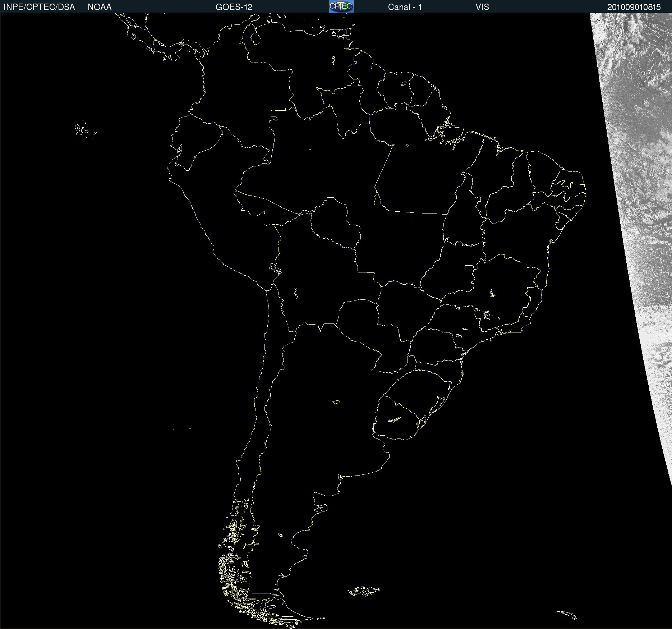The height and width of the screenshot is (629, 672).
Task: Select the INPE/CPTEC/DSA header label
Action: 39,7
